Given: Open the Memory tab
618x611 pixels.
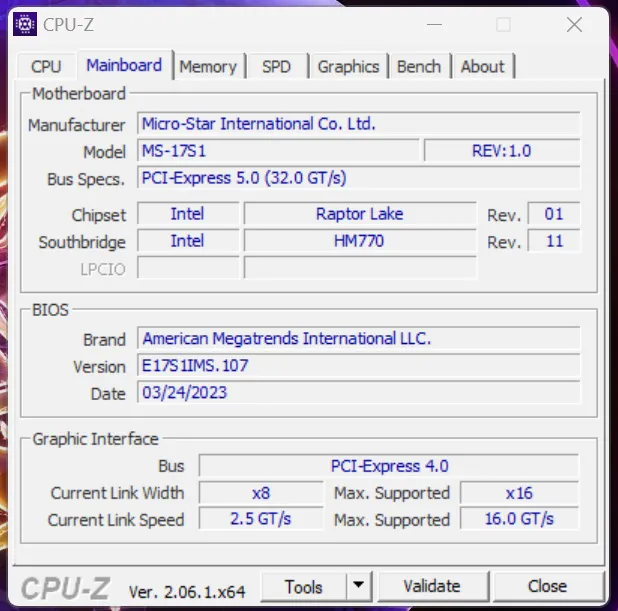Looking at the screenshot, I should 208,66.
